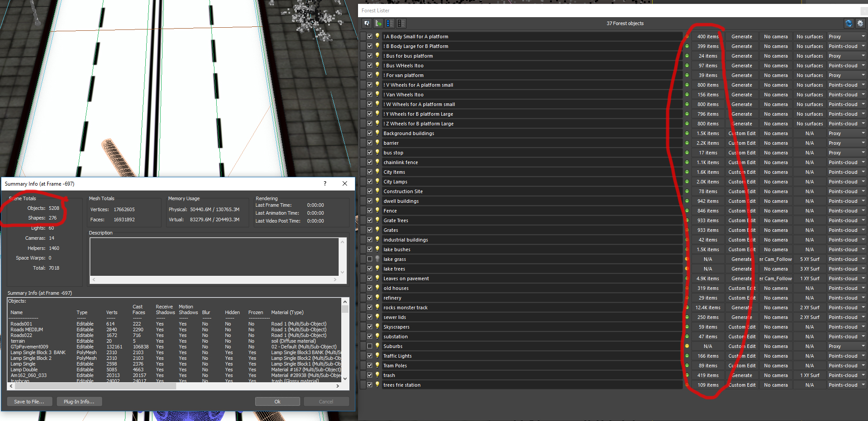The image size is (868, 421).
Task: Open Proxy dropdown for Background buildings row
Action: tap(846, 133)
